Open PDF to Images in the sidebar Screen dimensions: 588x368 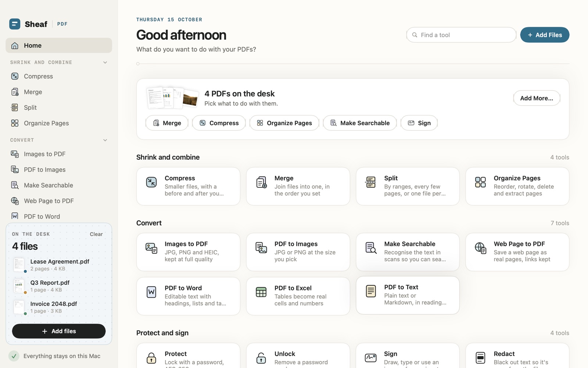tap(59, 170)
